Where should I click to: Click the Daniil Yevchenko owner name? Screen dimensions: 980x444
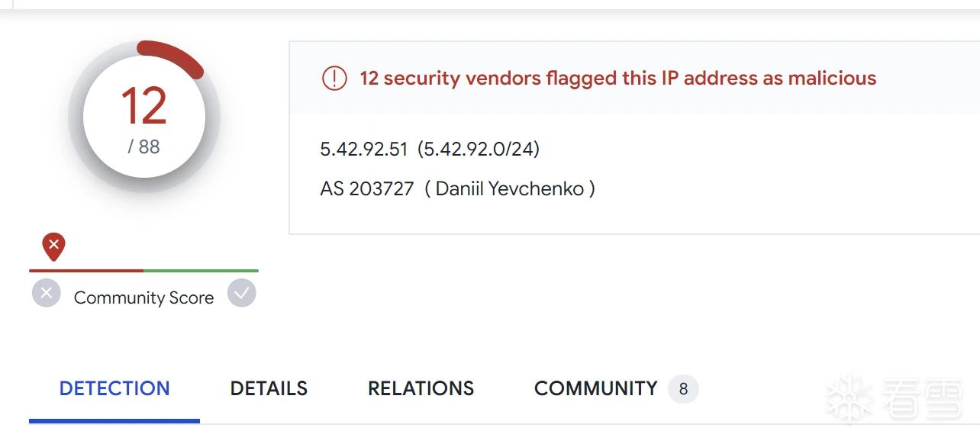(x=510, y=188)
